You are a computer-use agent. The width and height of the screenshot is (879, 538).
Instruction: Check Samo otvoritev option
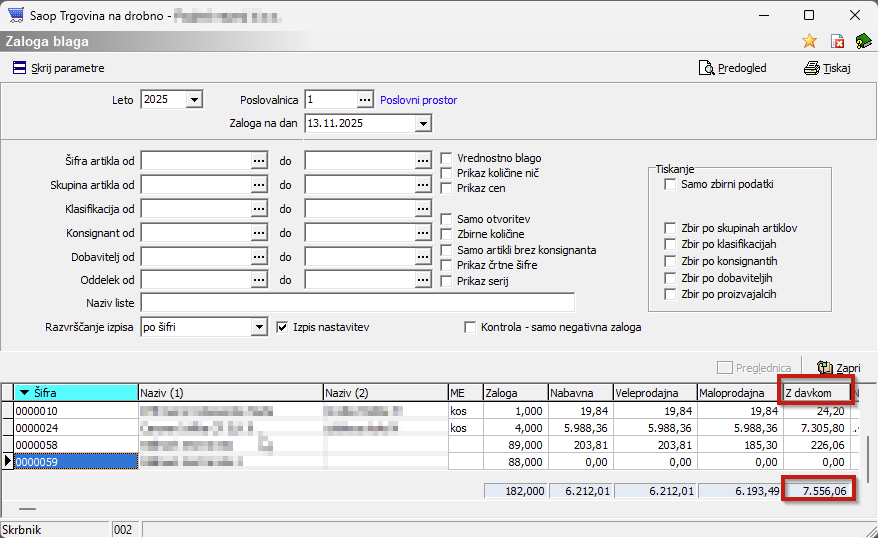[x=446, y=219]
